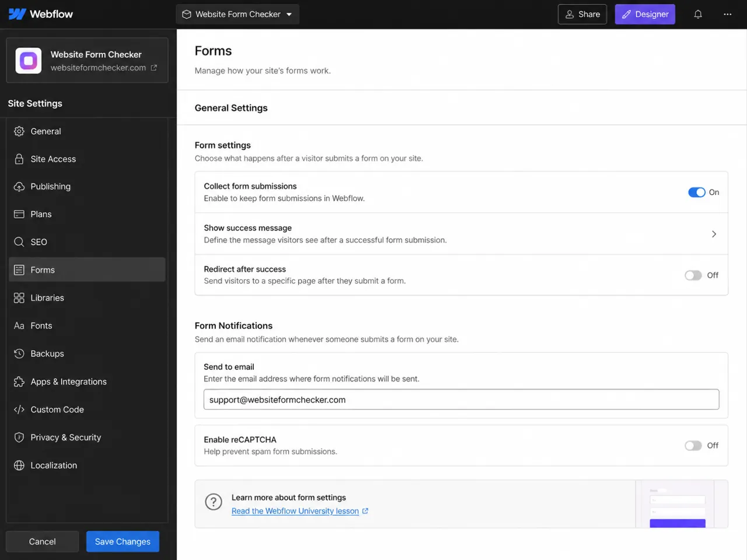Select SEO in the sidebar

[x=87, y=242]
